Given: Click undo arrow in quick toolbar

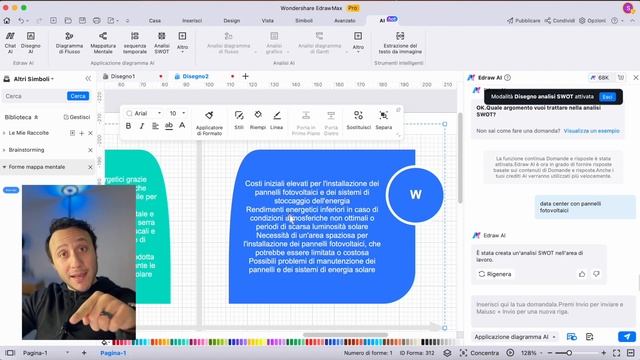Looking at the screenshot, I should [21, 20].
